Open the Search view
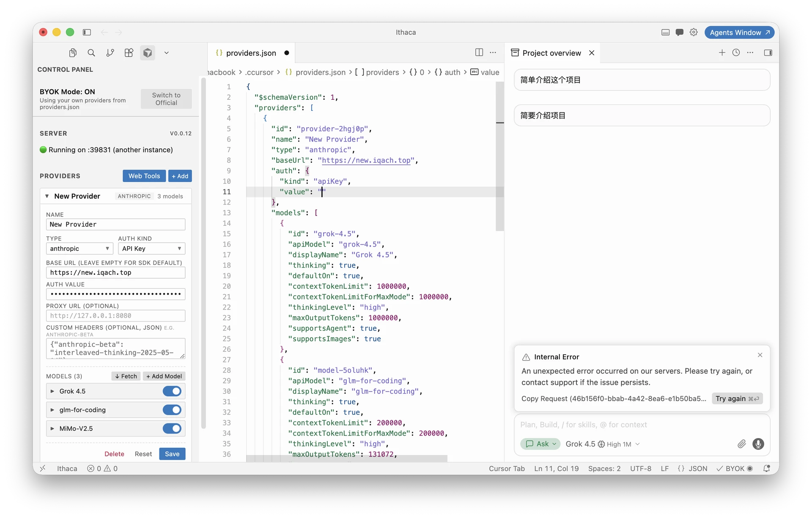Viewport: 812px width, 518px height. coord(91,53)
